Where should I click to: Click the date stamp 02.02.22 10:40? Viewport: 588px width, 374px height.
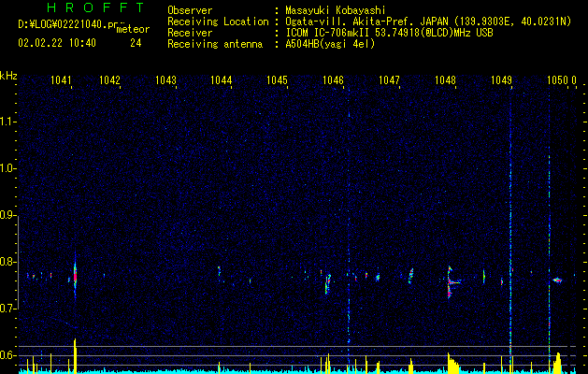(57, 43)
